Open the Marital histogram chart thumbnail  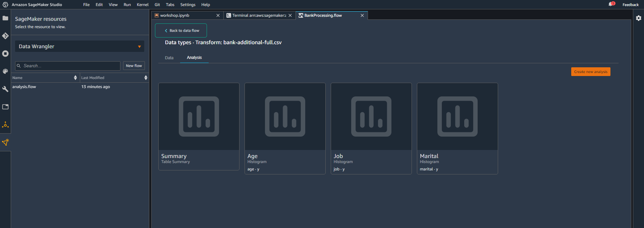coord(458,117)
